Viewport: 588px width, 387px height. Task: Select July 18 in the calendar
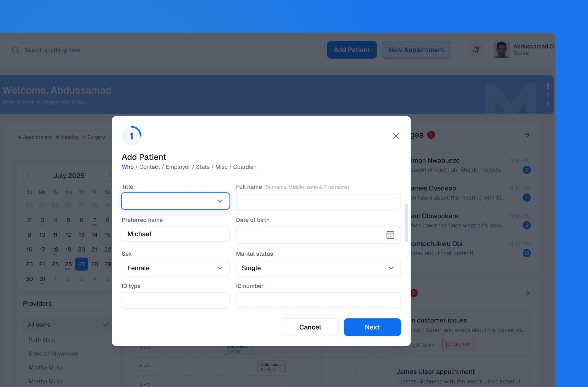point(55,249)
